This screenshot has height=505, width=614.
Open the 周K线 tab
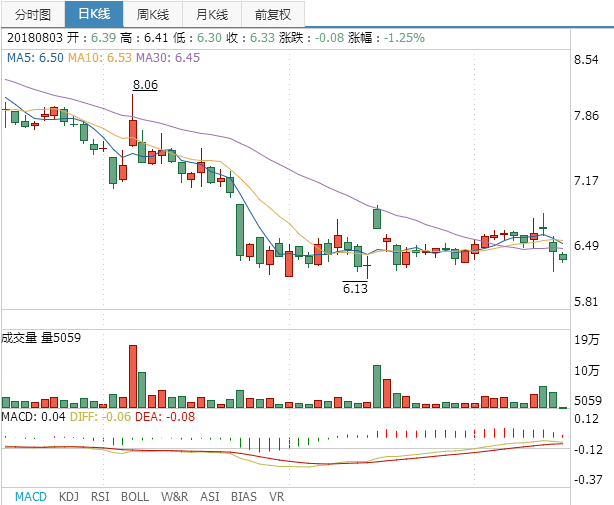(153, 14)
